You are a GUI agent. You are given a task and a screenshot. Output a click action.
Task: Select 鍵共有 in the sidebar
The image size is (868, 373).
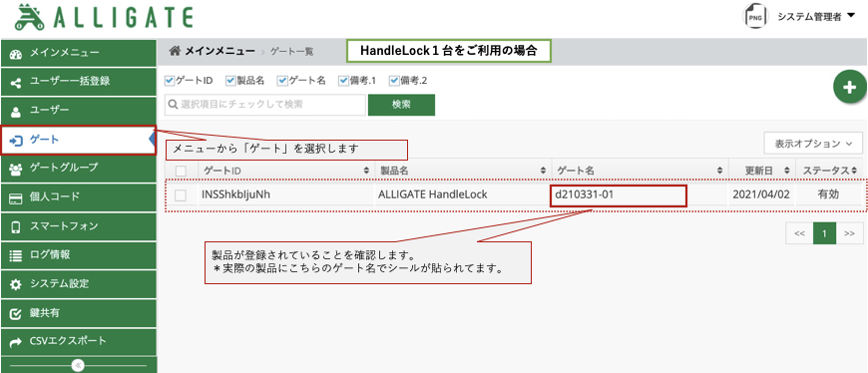pyautogui.click(x=78, y=313)
